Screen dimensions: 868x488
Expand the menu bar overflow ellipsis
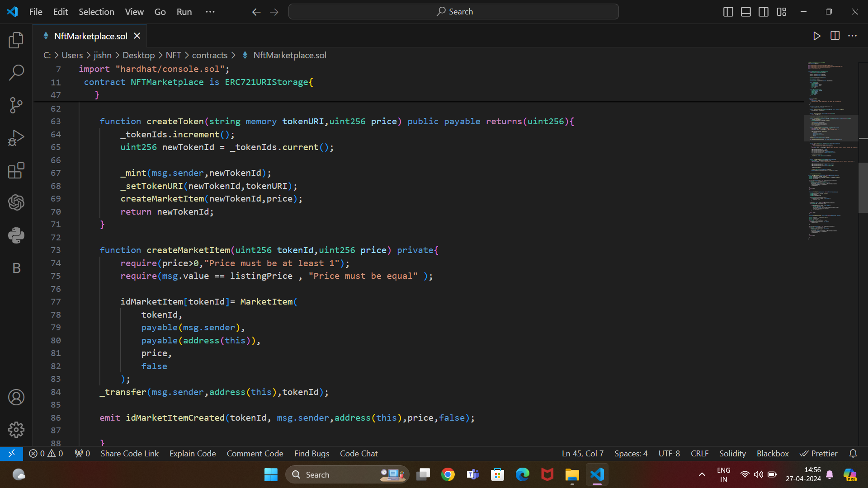point(210,12)
